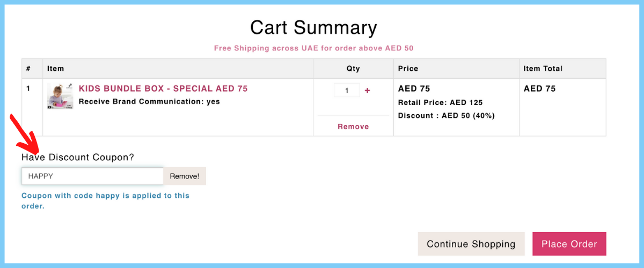Click the coupon applied confirmation message
This screenshot has width=644, height=268.
106,200
